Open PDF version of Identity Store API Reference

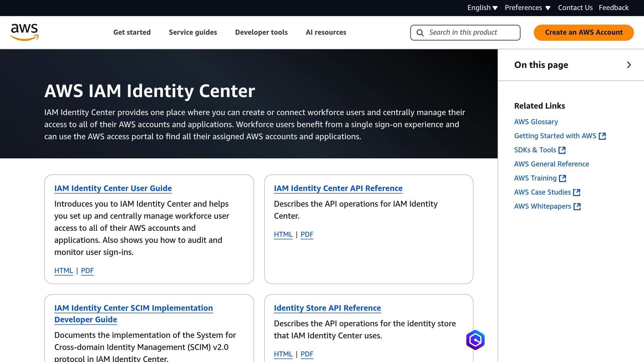pyautogui.click(x=307, y=354)
